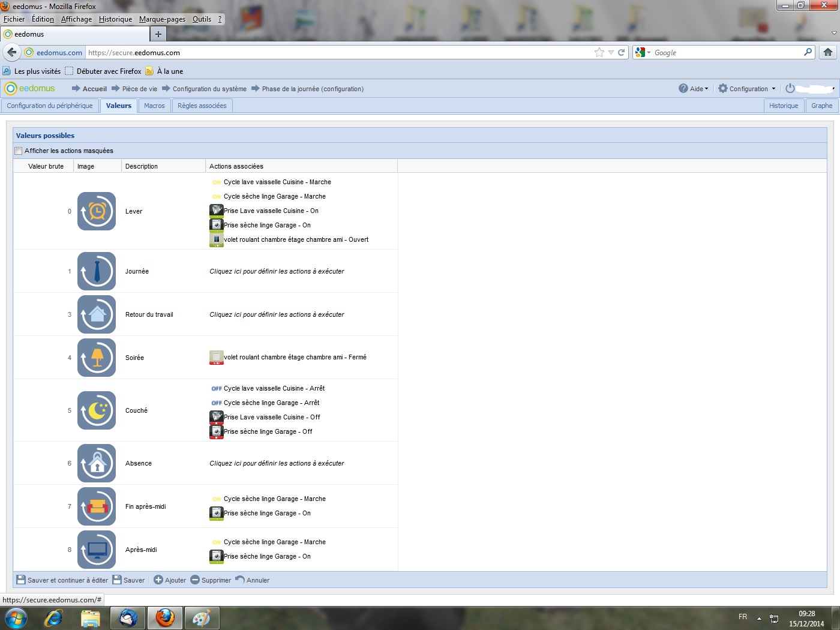The height and width of the screenshot is (630, 840).
Task: Enable Afficher les actions masquées checkbox
Action: (19, 151)
